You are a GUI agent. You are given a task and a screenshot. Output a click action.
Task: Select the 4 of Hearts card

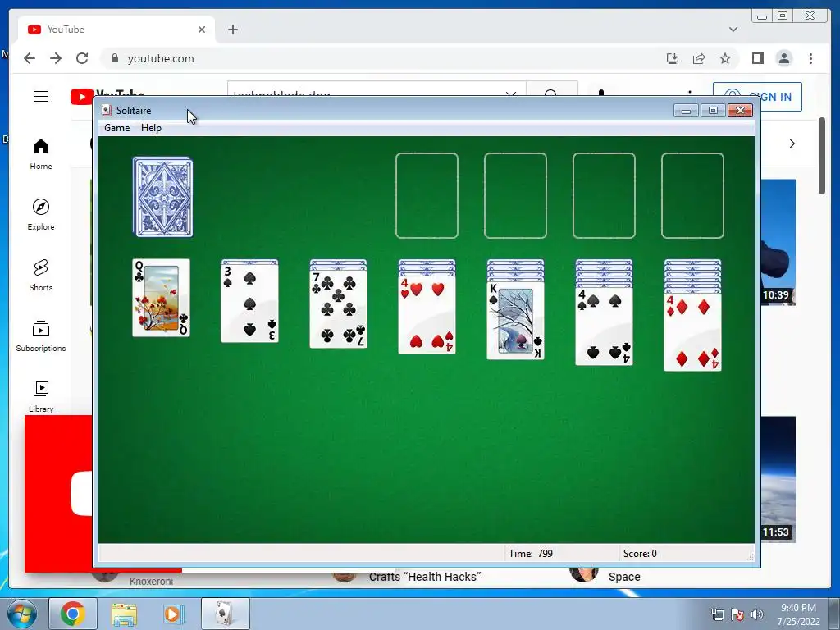(427, 315)
